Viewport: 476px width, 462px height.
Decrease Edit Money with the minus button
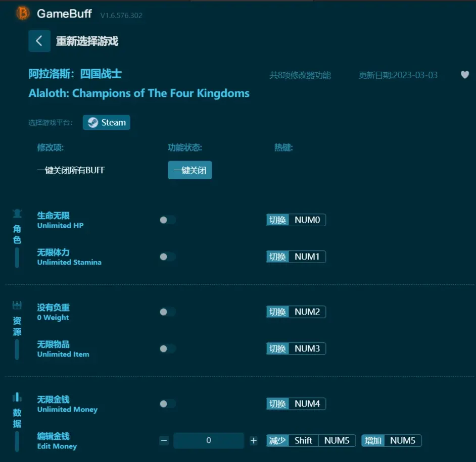(x=164, y=440)
